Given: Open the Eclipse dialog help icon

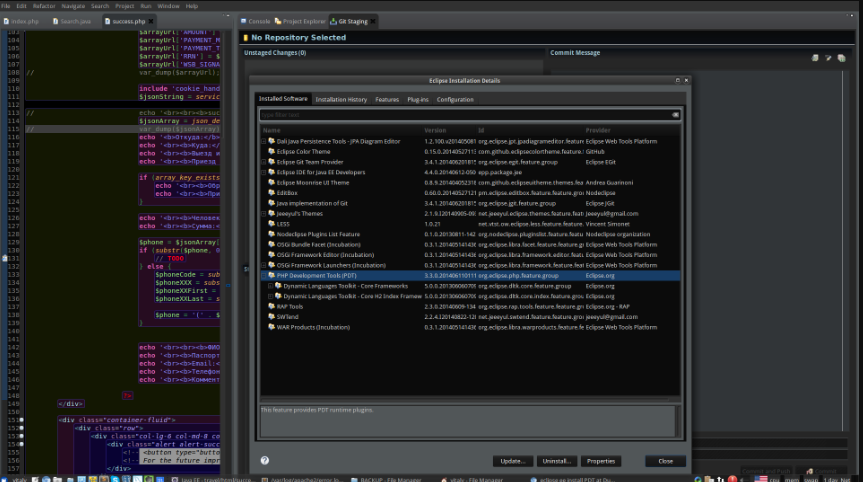Looking at the screenshot, I should pos(265,461).
